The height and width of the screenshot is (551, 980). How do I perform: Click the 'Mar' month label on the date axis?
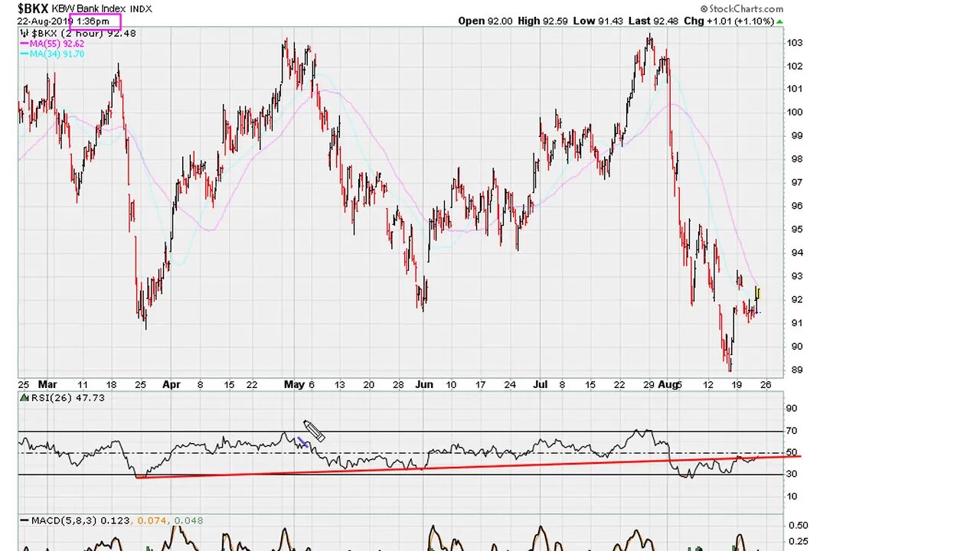point(47,385)
